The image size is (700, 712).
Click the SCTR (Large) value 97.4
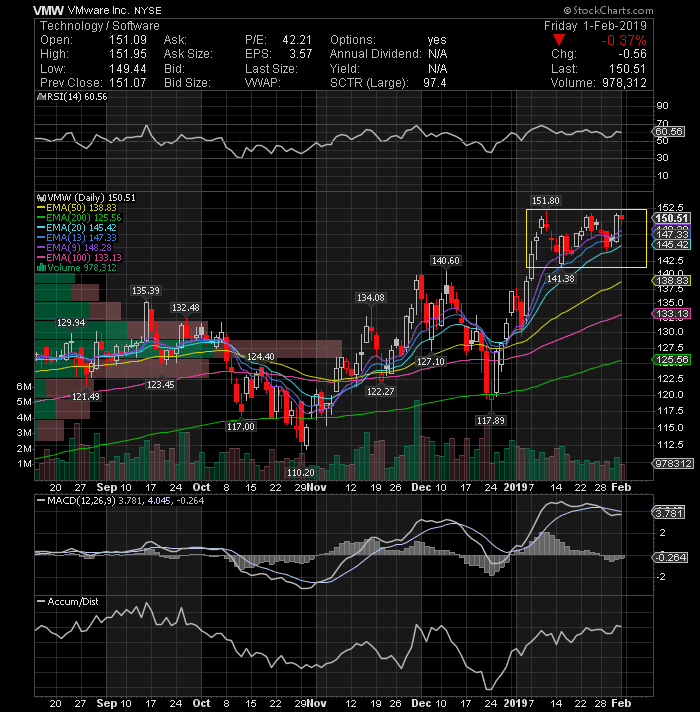click(434, 83)
